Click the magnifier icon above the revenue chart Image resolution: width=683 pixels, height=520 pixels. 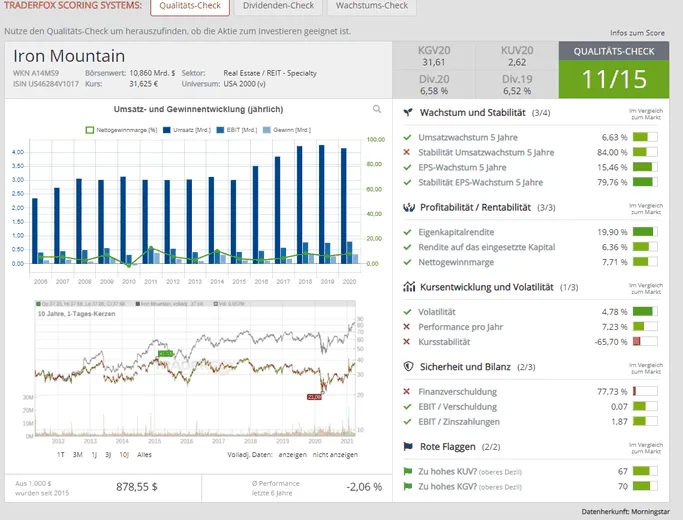377,109
